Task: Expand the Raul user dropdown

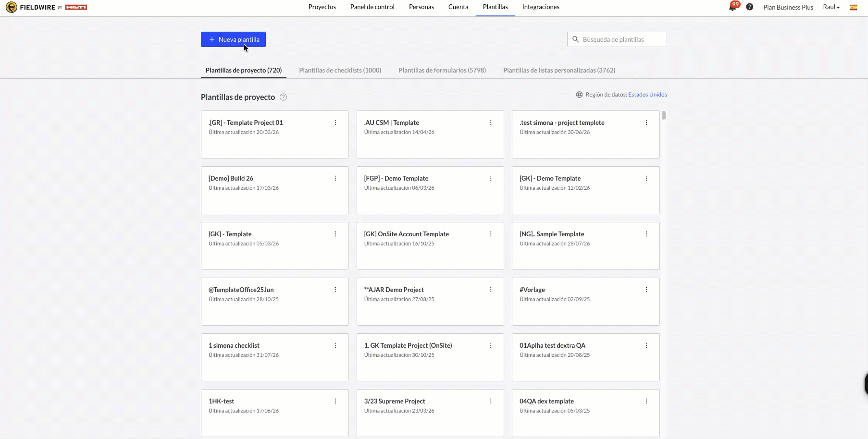Action: click(x=831, y=7)
